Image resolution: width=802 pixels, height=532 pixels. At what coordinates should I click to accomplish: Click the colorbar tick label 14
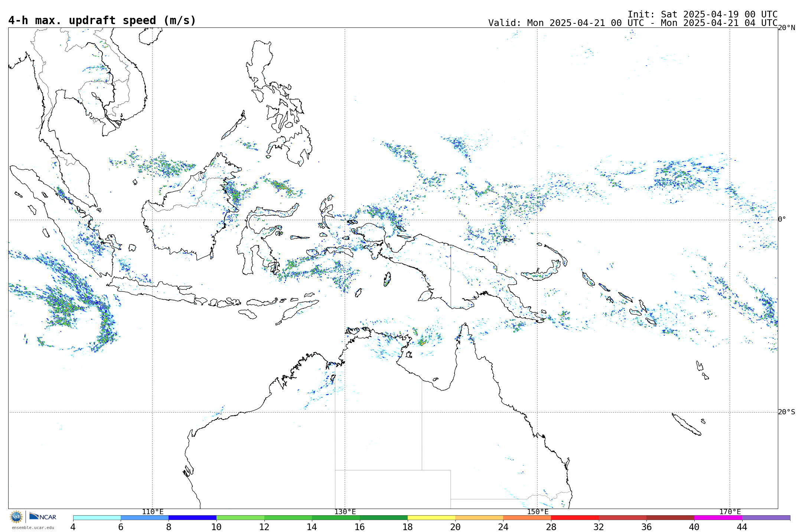[312, 527]
